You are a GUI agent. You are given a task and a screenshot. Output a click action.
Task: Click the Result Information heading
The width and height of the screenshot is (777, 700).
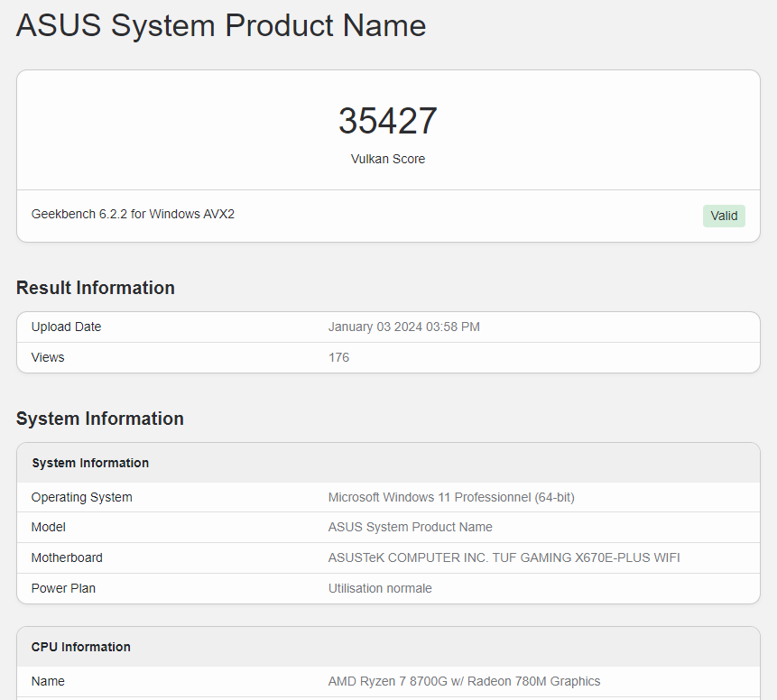96,288
